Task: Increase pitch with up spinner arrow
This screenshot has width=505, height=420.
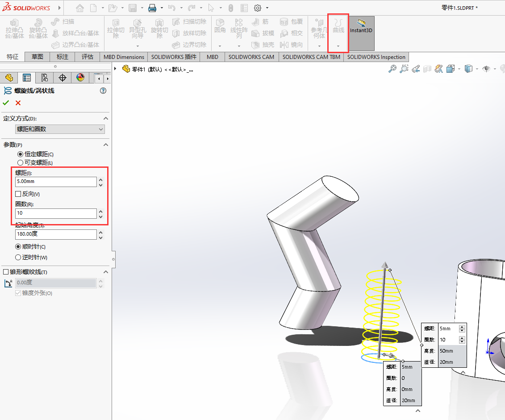Action: [x=101, y=179]
